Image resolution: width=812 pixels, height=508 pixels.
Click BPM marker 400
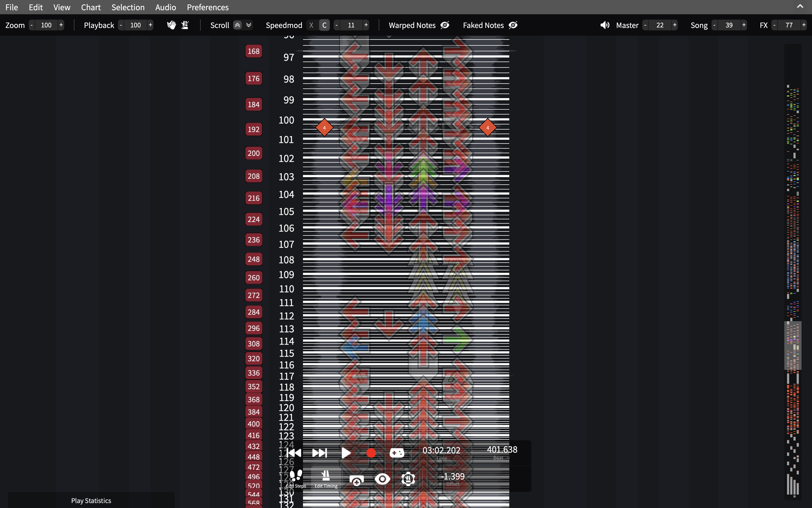[254, 424]
